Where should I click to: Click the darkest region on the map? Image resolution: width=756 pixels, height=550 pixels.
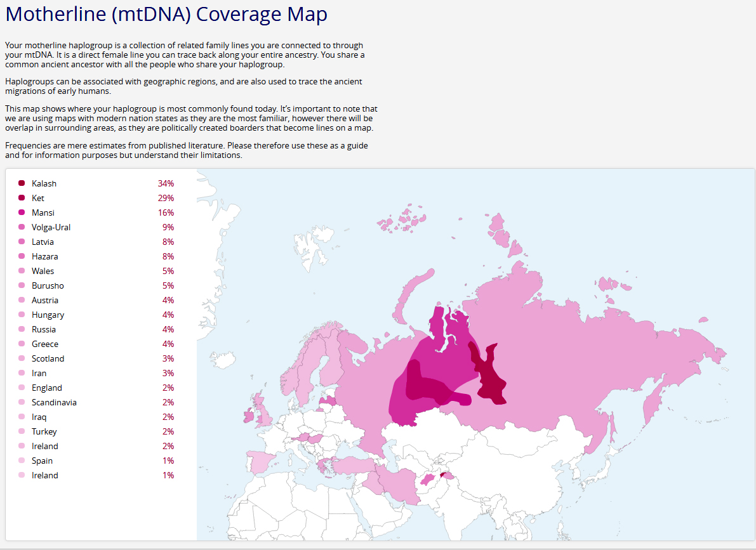492,379
